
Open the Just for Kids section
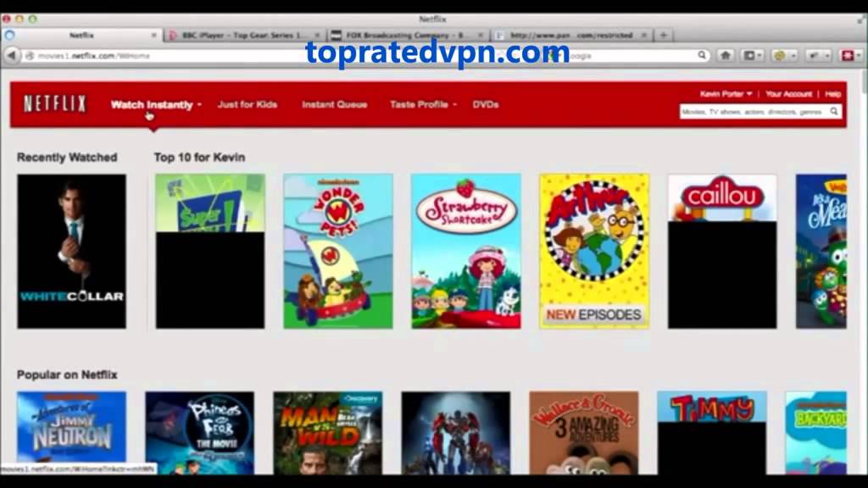pos(248,104)
